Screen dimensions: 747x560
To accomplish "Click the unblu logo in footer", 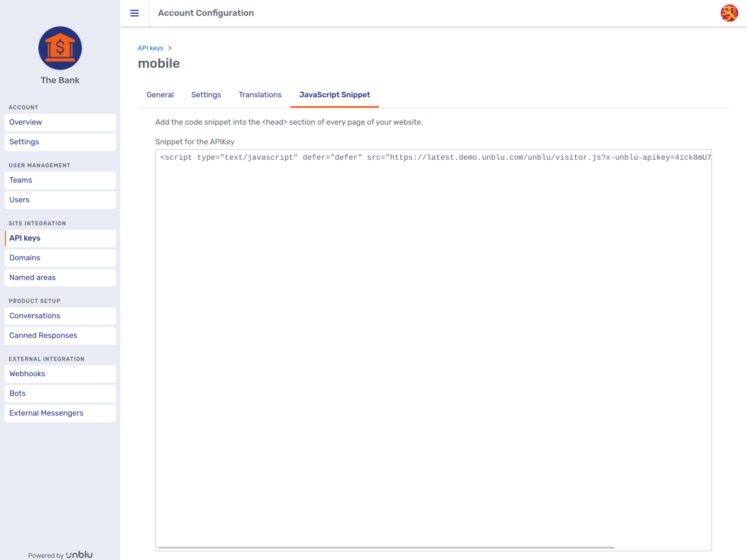I will [x=79, y=555].
